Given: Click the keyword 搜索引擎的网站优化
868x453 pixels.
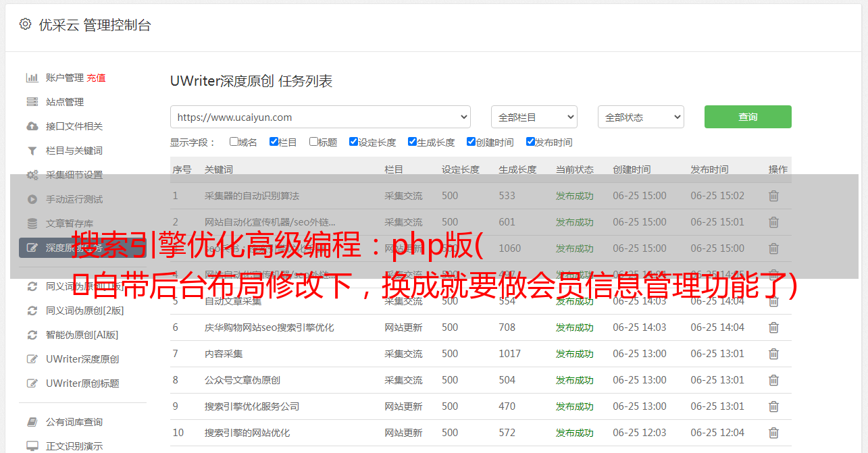Looking at the screenshot, I should 247,433.
